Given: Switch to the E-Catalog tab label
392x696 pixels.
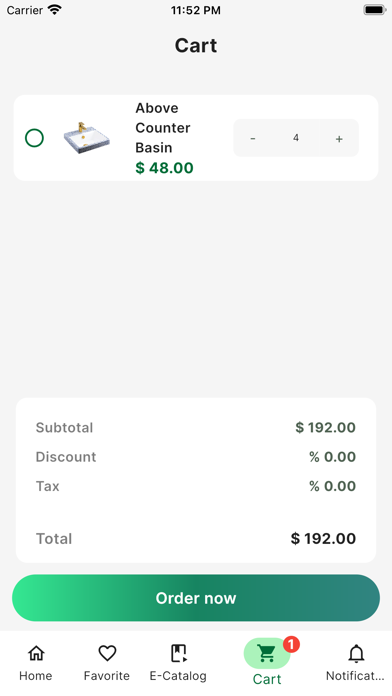Looking at the screenshot, I should click(178, 676).
